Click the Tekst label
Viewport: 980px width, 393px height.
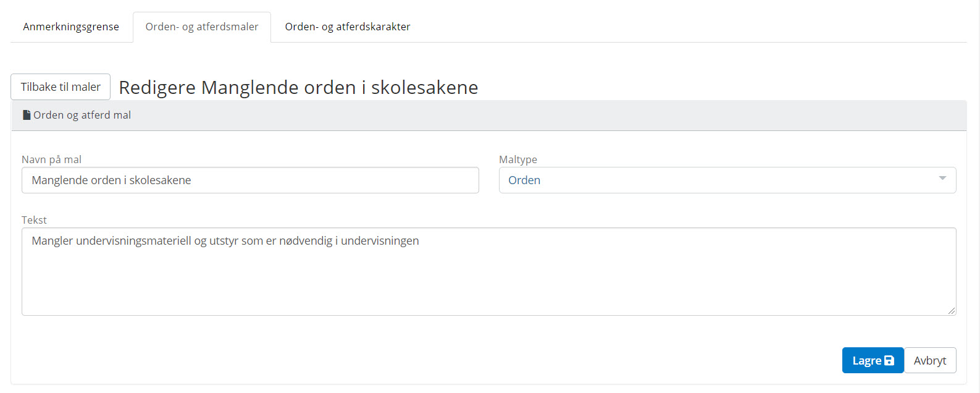click(x=34, y=220)
